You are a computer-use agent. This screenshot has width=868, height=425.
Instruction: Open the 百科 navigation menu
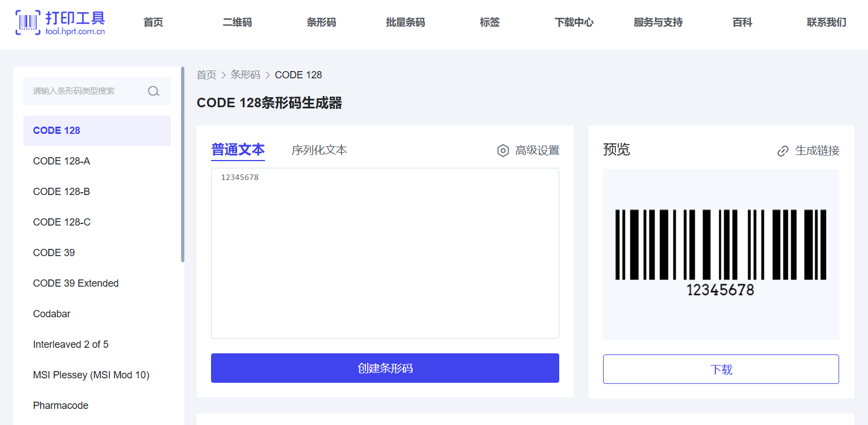[742, 22]
